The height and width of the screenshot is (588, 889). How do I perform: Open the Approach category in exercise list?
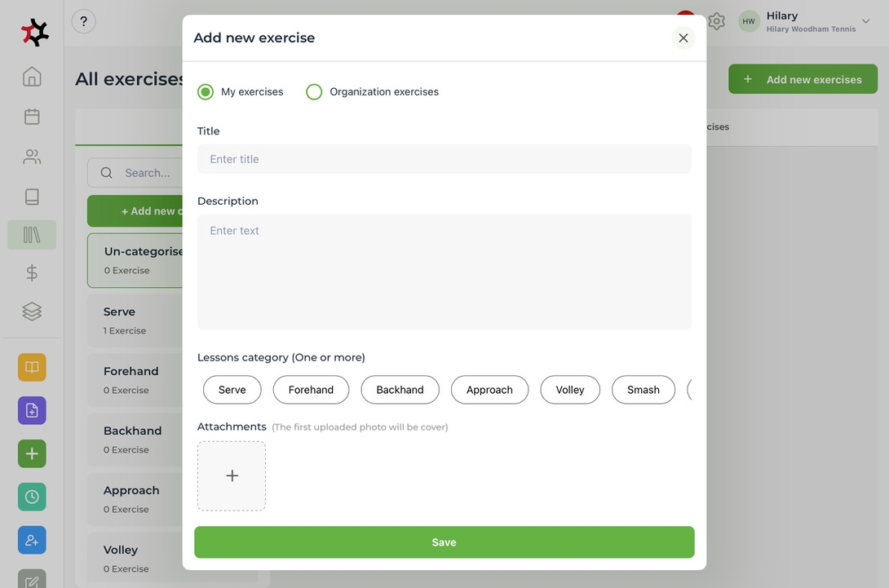pyautogui.click(x=131, y=498)
